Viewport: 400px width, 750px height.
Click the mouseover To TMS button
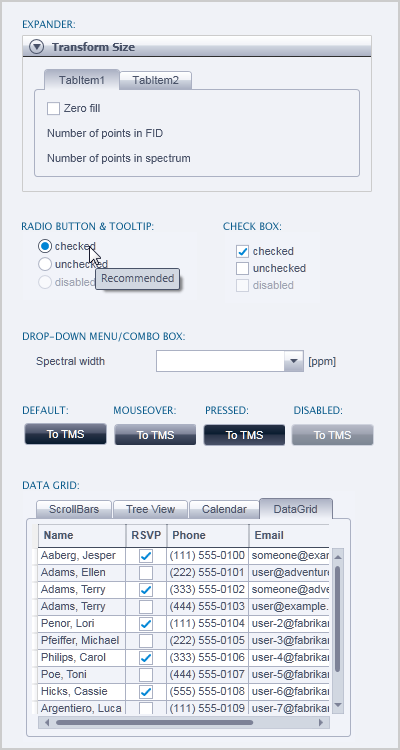pos(155,435)
